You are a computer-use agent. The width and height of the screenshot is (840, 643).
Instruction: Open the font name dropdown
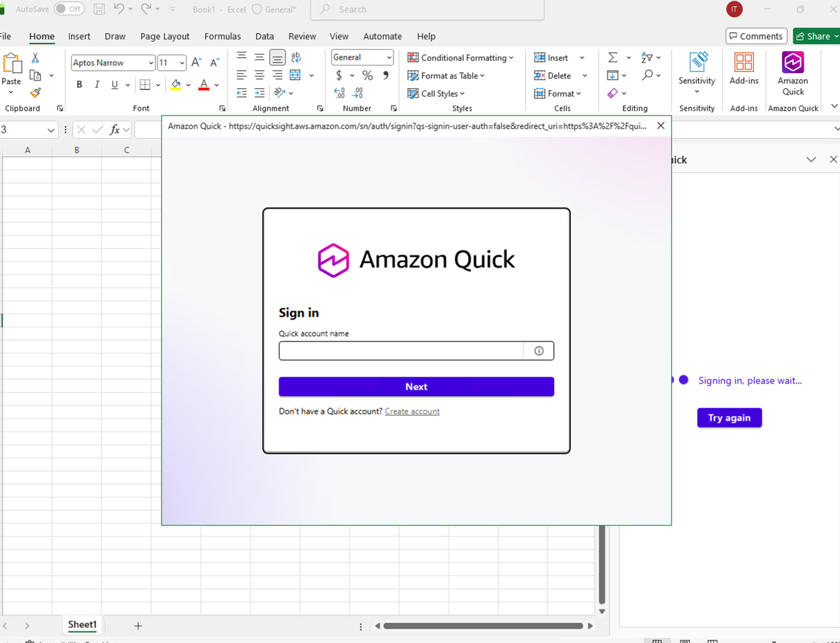click(x=151, y=63)
